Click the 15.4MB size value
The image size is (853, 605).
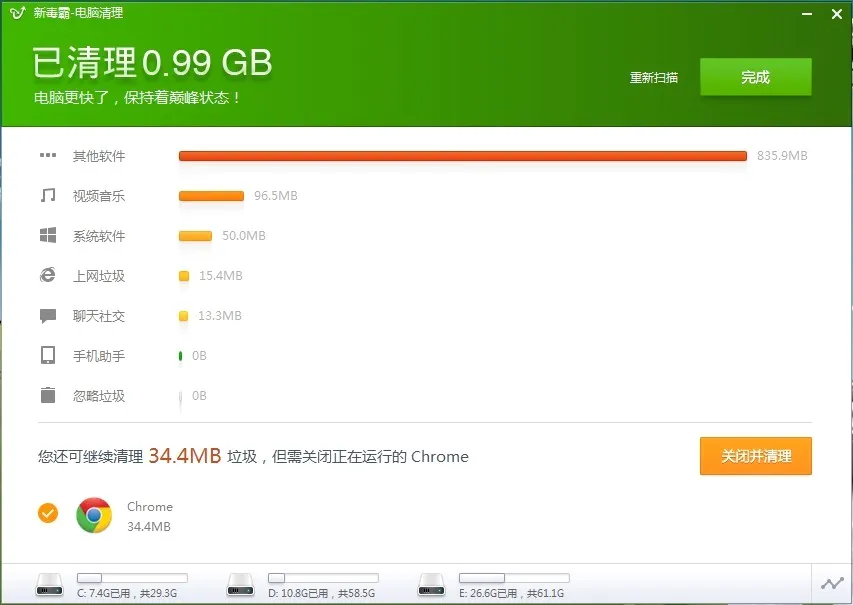(221, 275)
